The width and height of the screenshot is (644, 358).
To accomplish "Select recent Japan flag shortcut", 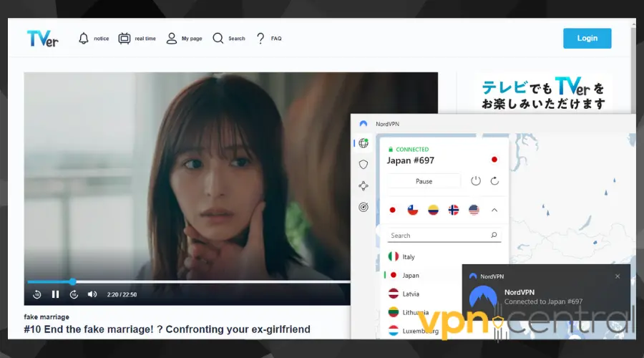I will (392, 210).
